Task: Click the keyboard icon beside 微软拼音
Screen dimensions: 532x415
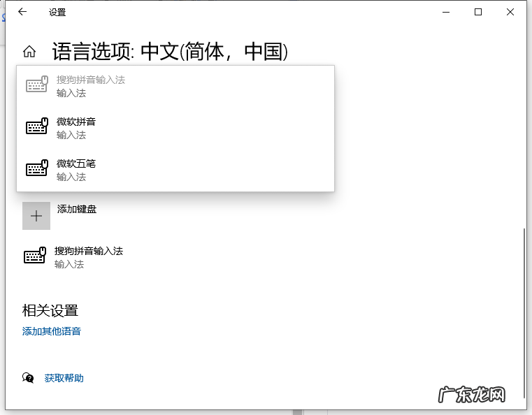Action: [x=37, y=126]
